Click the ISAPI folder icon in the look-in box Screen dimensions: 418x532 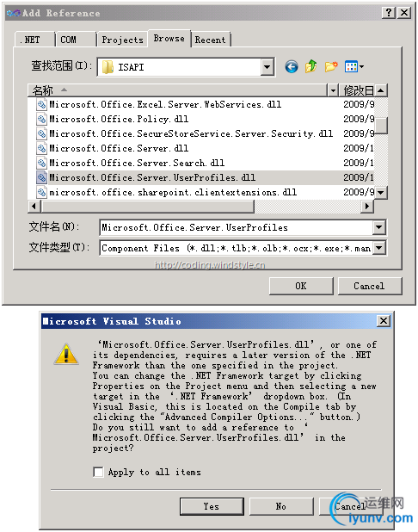108,67
